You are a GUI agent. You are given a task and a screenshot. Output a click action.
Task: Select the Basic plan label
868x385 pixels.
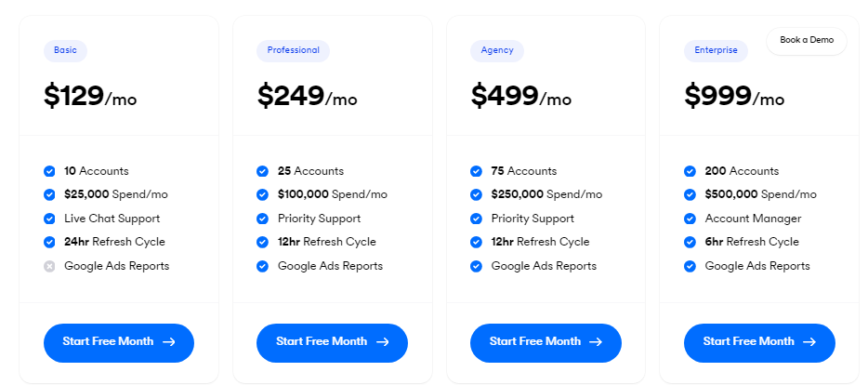[65, 50]
